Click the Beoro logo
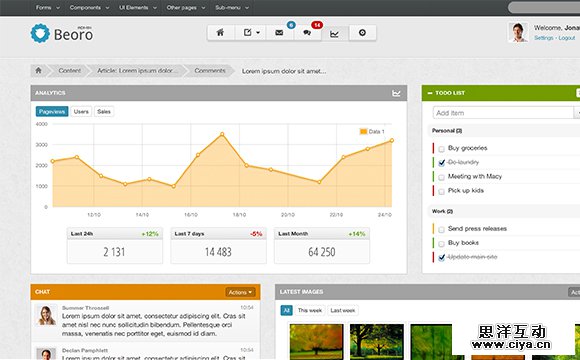Screen dimensions: 580x360 click(x=62, y=33)
